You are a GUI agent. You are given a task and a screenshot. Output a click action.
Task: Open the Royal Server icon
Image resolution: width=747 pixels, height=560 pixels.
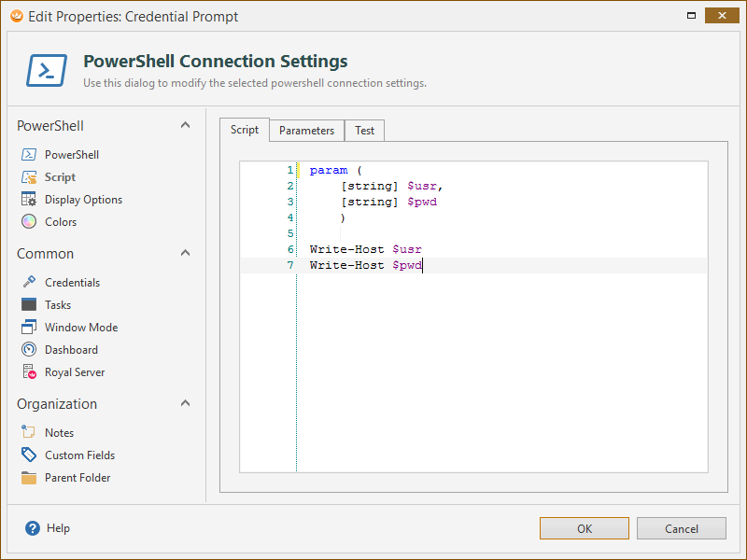pos(28,372)
